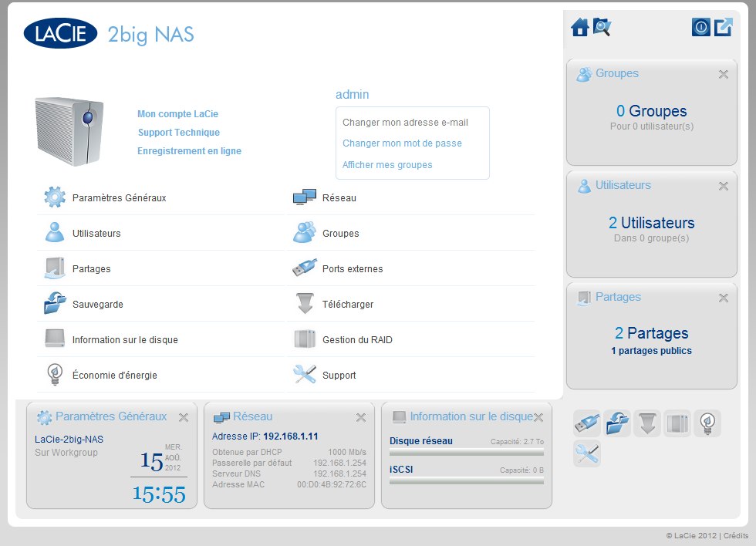This screenshot has width=756, height=546.
Task: Click the Réseau monitors icon in menu
Action: point(305,197)
